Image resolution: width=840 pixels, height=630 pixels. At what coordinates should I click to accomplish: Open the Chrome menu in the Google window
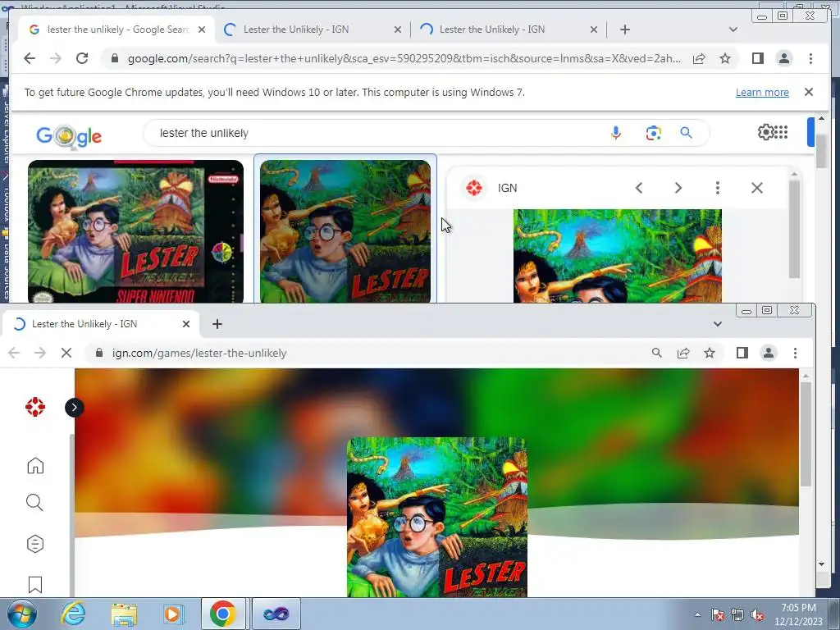[810, 58]
